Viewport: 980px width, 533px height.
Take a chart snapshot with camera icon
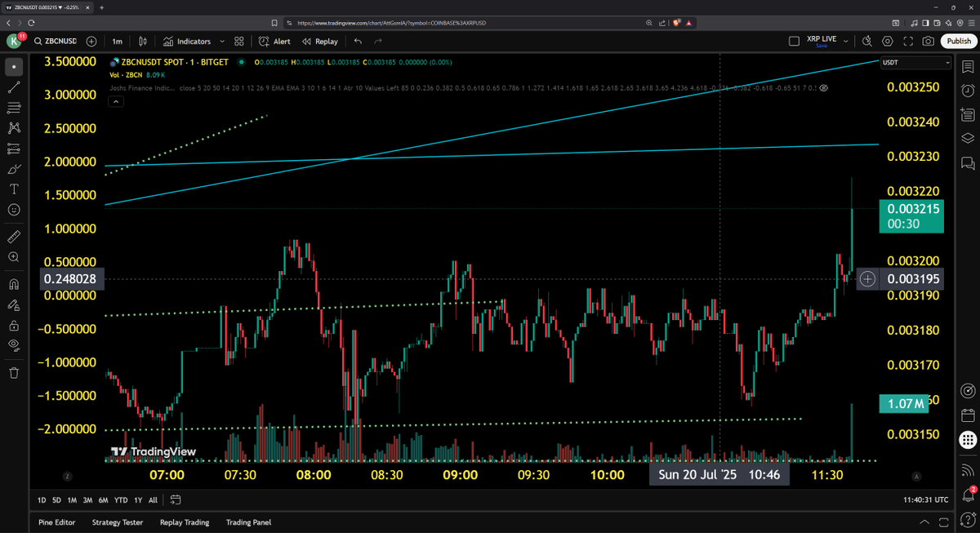929,41
